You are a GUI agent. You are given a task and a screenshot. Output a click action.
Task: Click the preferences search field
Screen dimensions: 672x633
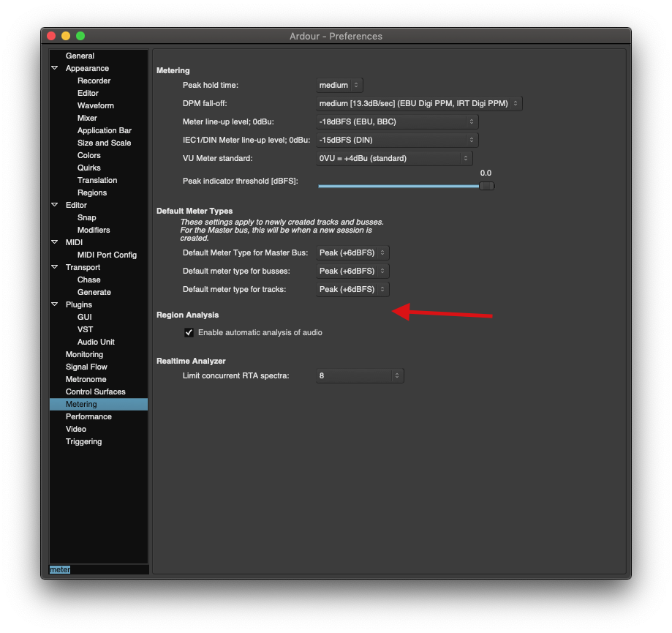point(99,569)
